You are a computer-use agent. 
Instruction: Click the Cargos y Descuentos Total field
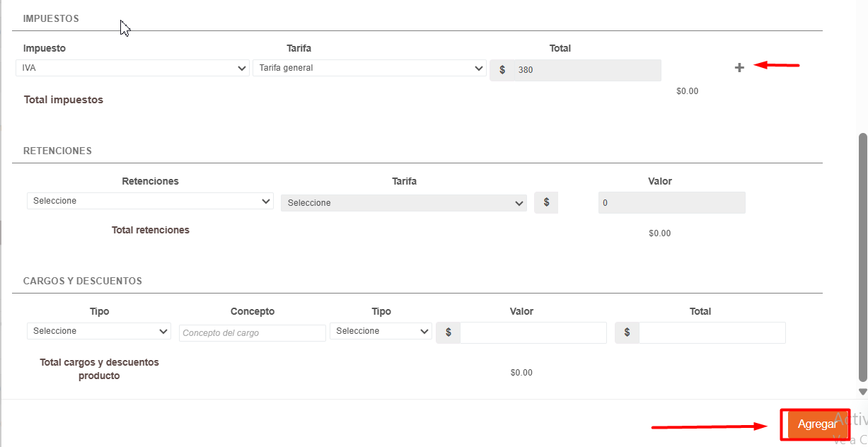712,332
